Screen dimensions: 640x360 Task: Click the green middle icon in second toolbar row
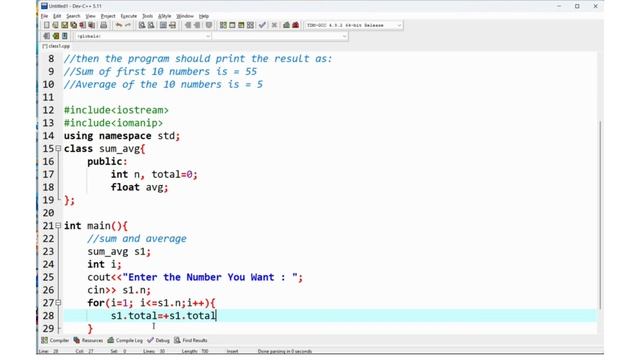pos(56,36)
